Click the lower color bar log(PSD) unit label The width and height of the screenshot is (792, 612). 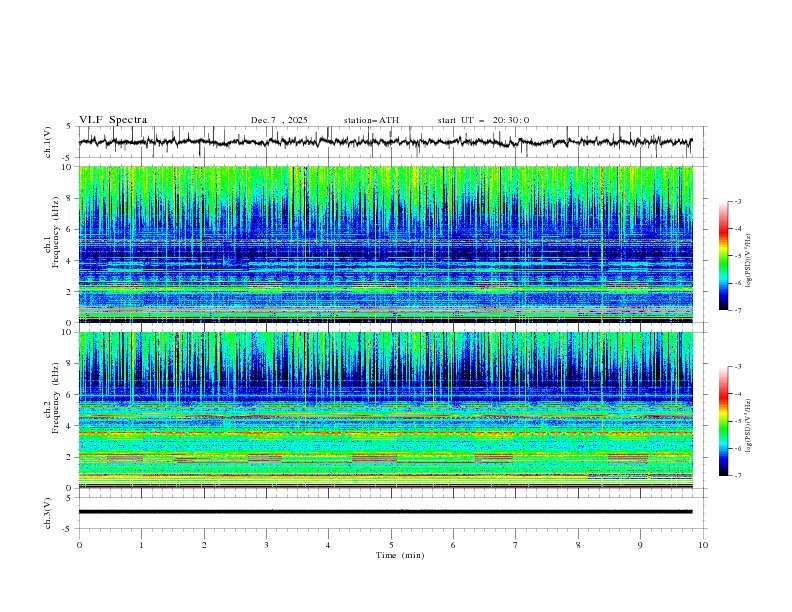tap(749, 426)
